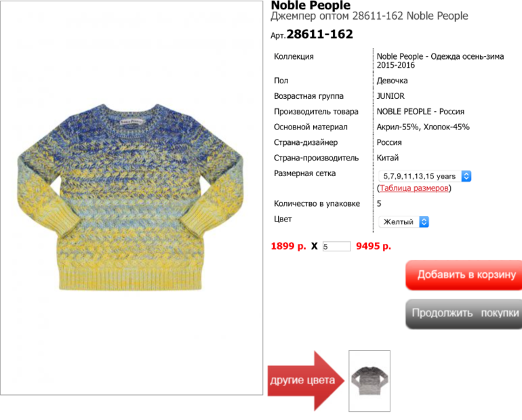Click the quantity input field
The width and height of the screenshot is (522, 420).
[336, 247]
